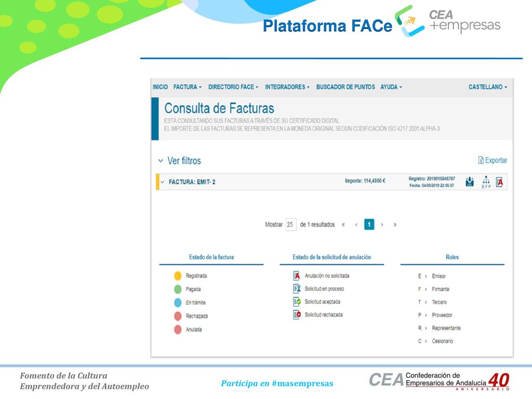Click the invoice 'Fecha' timestamp text
This screenshot has height=399, width=532.
(x=432, y=185)
